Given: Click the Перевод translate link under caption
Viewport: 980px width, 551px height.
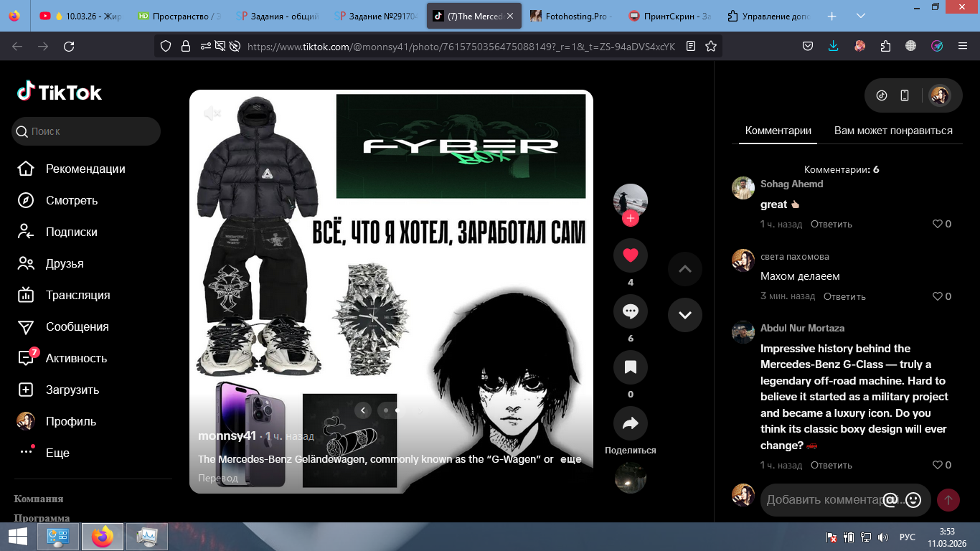Looking at the screenshot, I should point(217,478).
